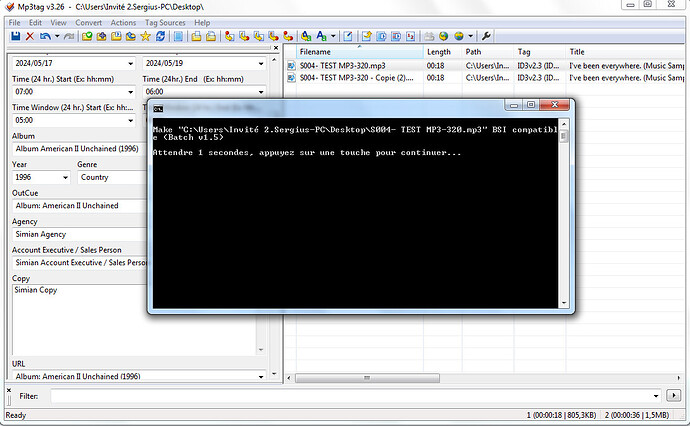
Task: Open the Convert menu
Action: pos(88,22)
